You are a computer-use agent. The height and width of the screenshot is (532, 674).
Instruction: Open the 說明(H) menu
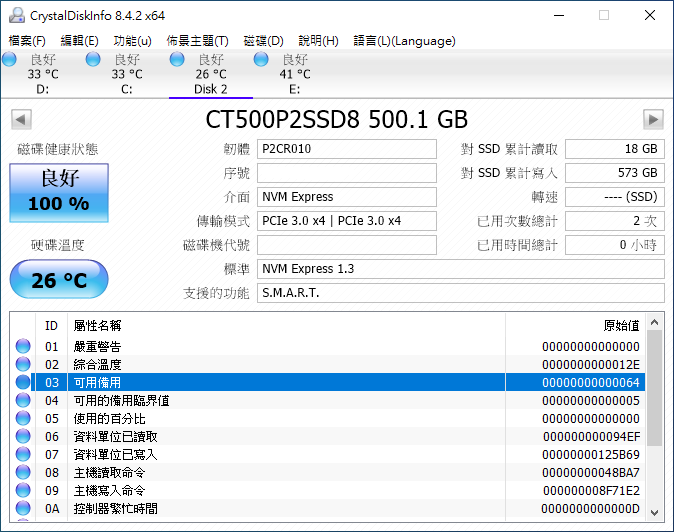[x=319, y=41]
